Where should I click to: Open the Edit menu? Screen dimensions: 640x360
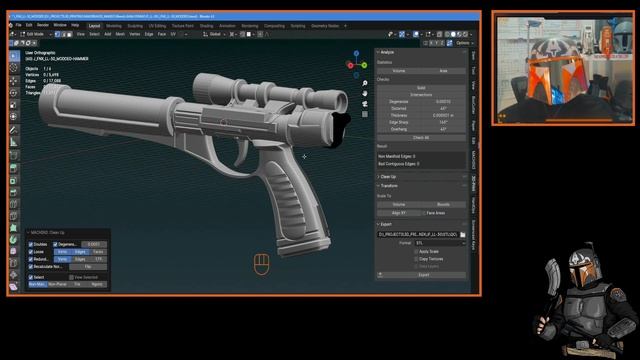pyautogui.click(x=29, y=25)
